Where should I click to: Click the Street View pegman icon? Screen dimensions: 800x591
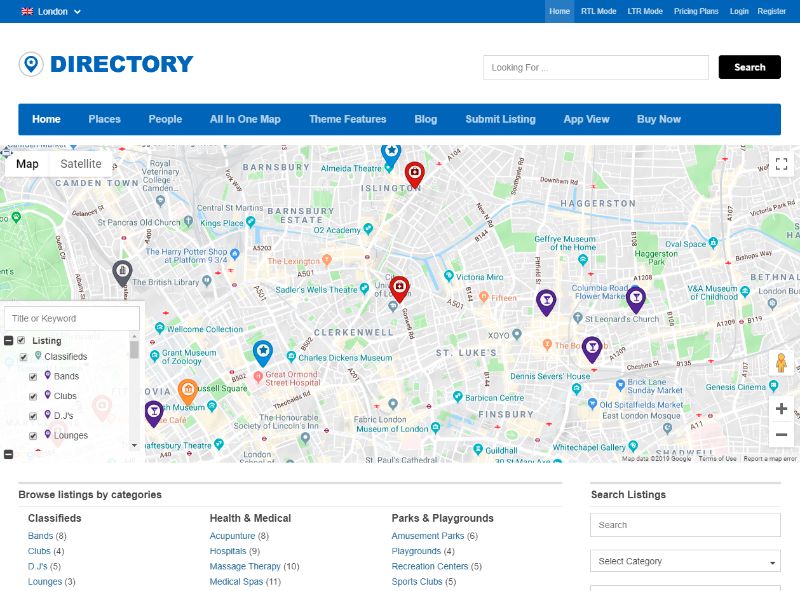click(x=781, y=363)
